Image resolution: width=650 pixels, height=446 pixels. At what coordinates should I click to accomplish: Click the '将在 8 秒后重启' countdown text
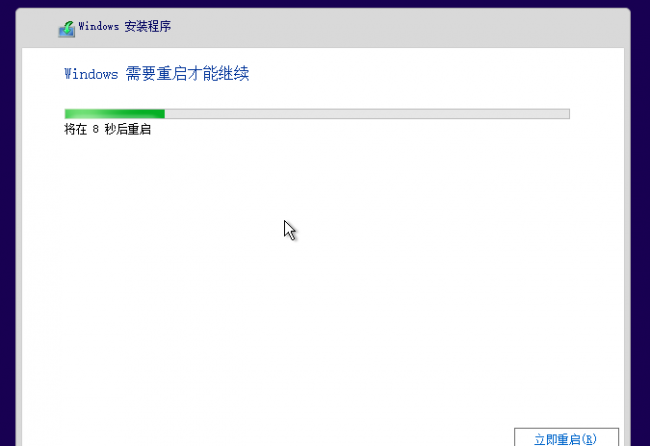(x=107, y=129)
